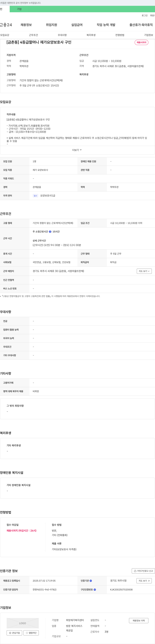Click the 비희망 value for 병역 대체 복무자
The width and height of the screenshot is (155, 644).
[36, 391]
